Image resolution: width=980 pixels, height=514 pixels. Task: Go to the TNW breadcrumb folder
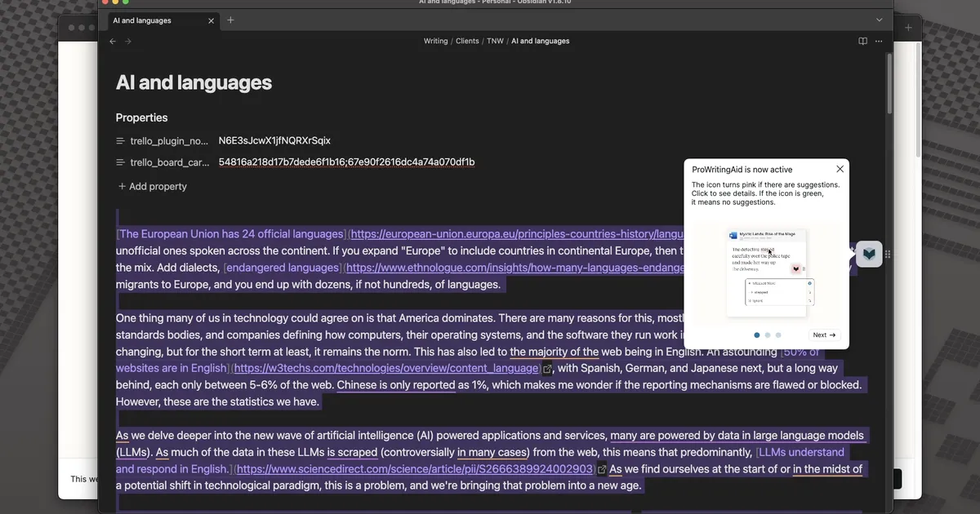click(495, 41)
